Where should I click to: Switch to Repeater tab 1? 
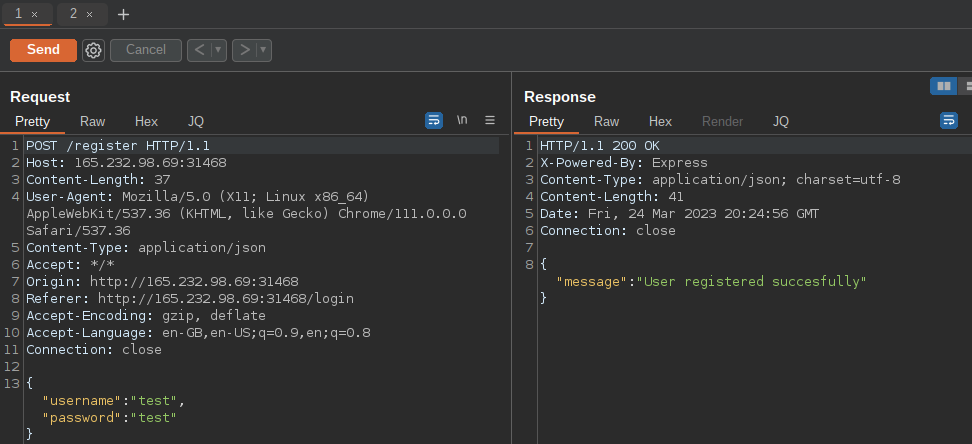(x=19, y=14)
